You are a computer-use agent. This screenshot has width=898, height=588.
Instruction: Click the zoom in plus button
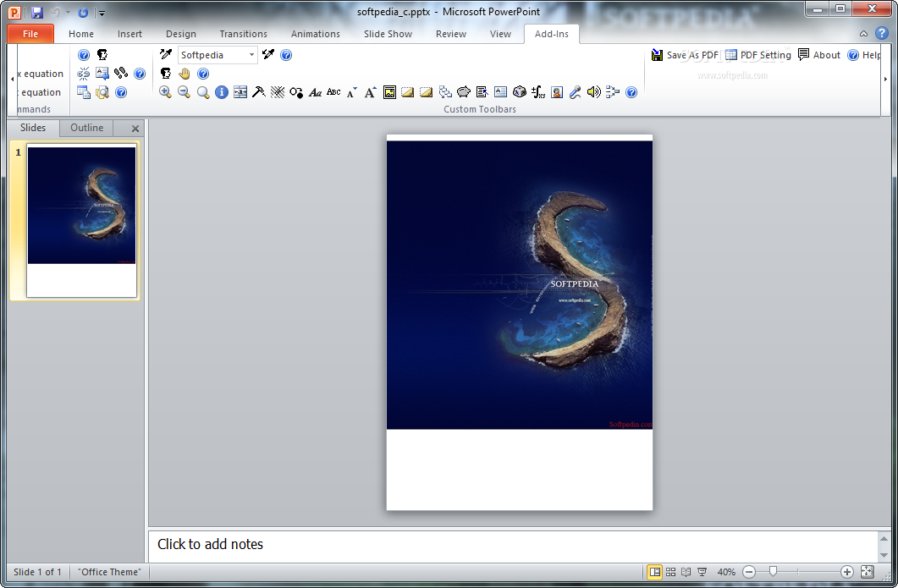[x=847, y=571]
